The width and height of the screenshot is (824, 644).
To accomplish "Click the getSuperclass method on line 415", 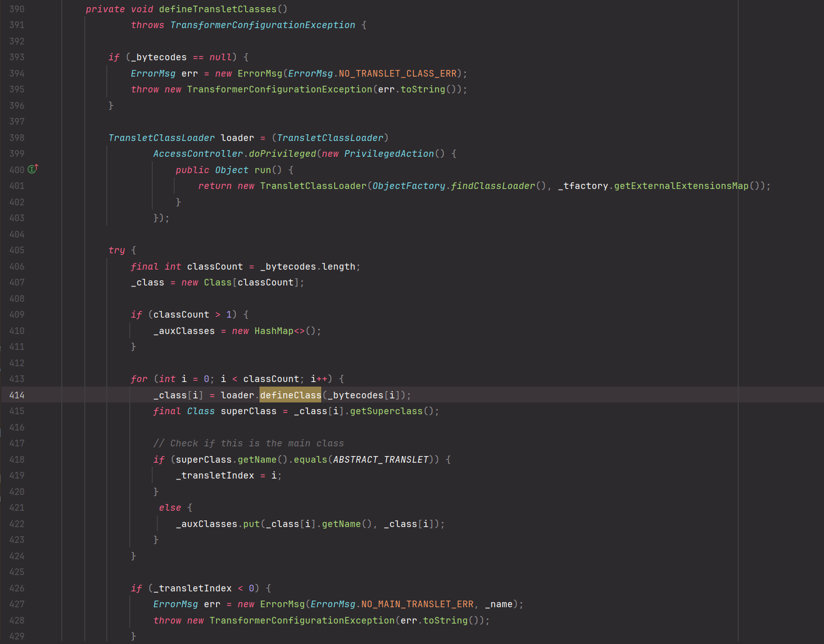I will point(386,411).
